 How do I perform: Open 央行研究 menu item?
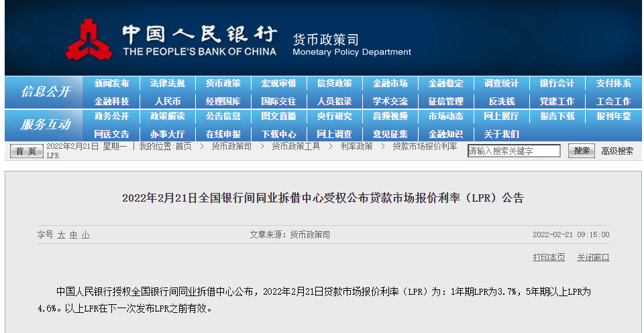(334, 117)
